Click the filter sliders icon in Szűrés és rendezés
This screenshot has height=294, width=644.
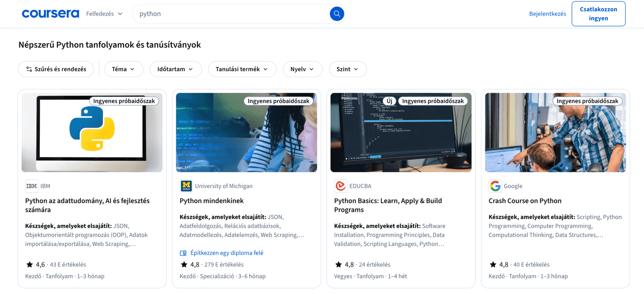click(x=29, y=69)
